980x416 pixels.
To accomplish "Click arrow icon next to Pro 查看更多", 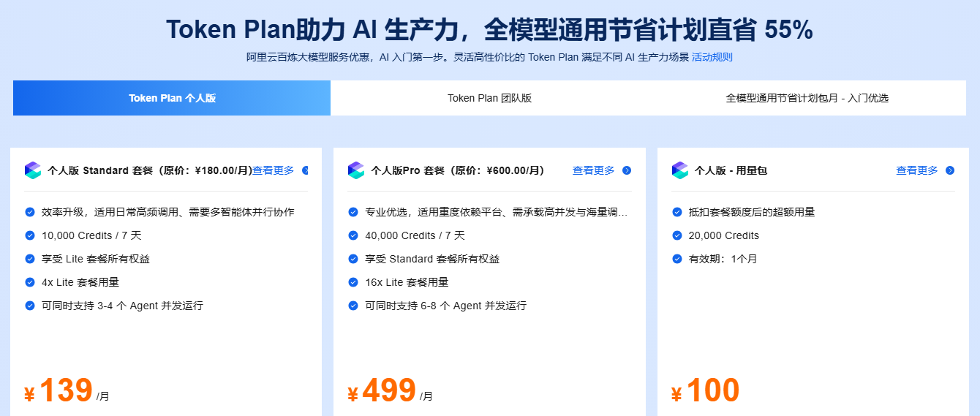I will tap(627, 170).
